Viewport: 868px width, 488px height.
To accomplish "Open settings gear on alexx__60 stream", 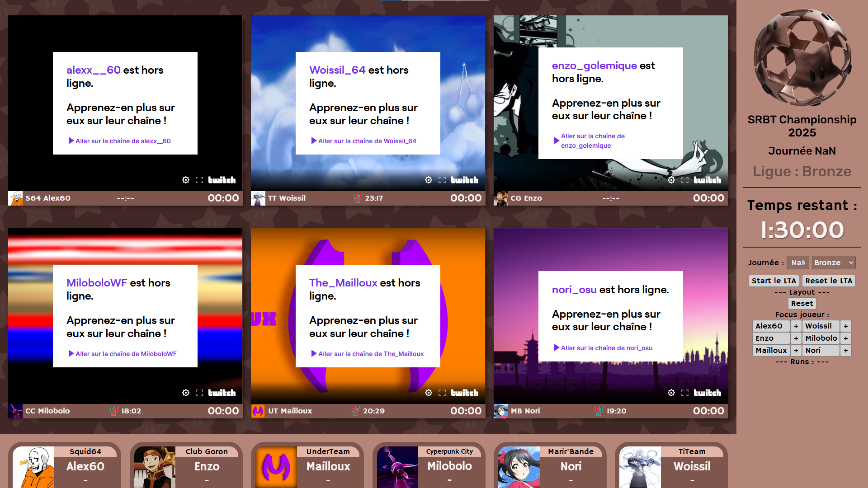I will tap(186, 180).
